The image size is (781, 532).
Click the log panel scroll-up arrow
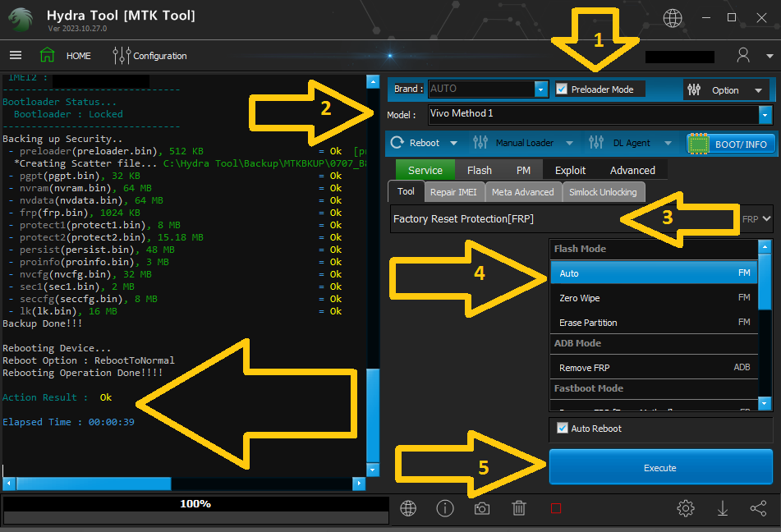click(x=373, y=82)
